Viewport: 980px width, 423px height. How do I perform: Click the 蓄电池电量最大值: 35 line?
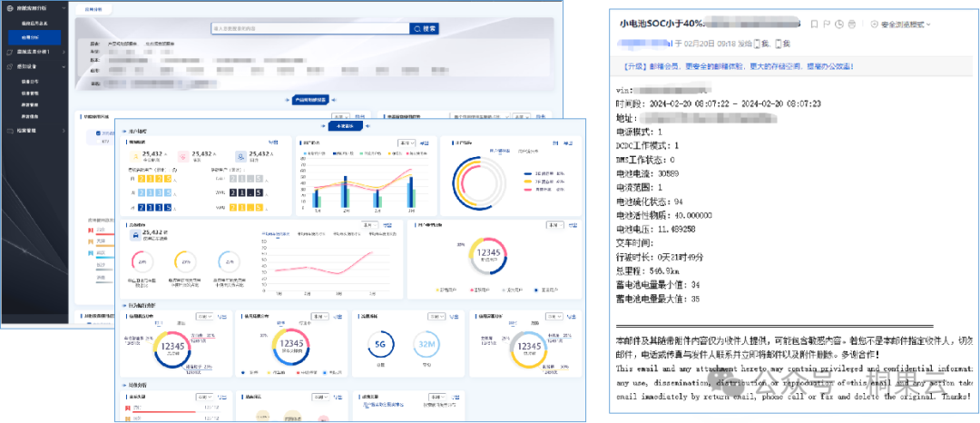click(657, 300)
